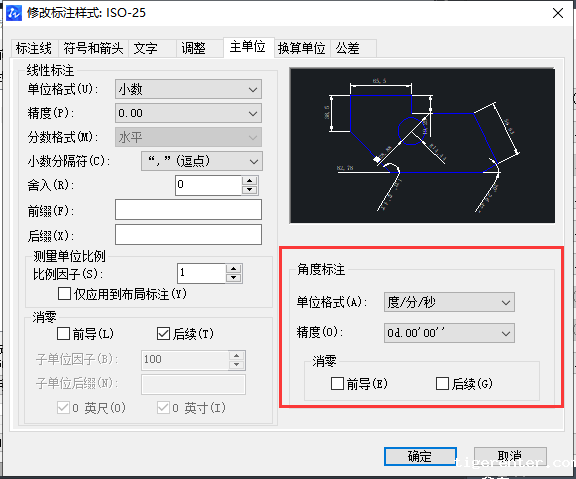Click the app icon in the title bar
This screenshot has width=576, height=479.
tap(14, 13)
